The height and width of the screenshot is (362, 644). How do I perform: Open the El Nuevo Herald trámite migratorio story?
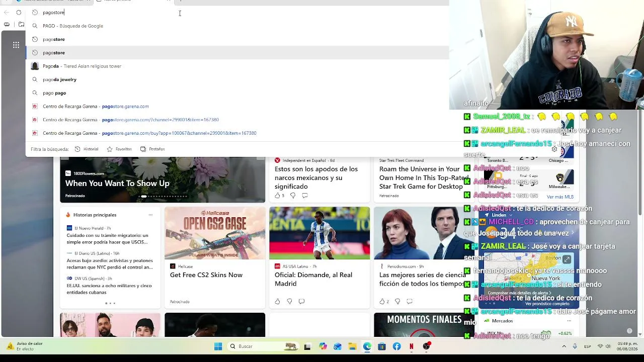pos(107,238)
